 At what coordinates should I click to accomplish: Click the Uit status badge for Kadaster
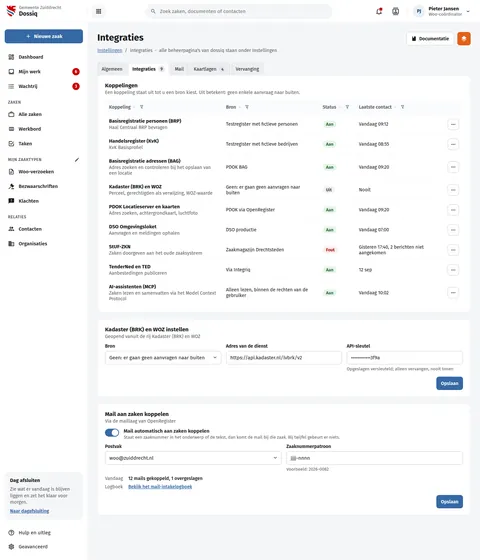coord(329,190)
